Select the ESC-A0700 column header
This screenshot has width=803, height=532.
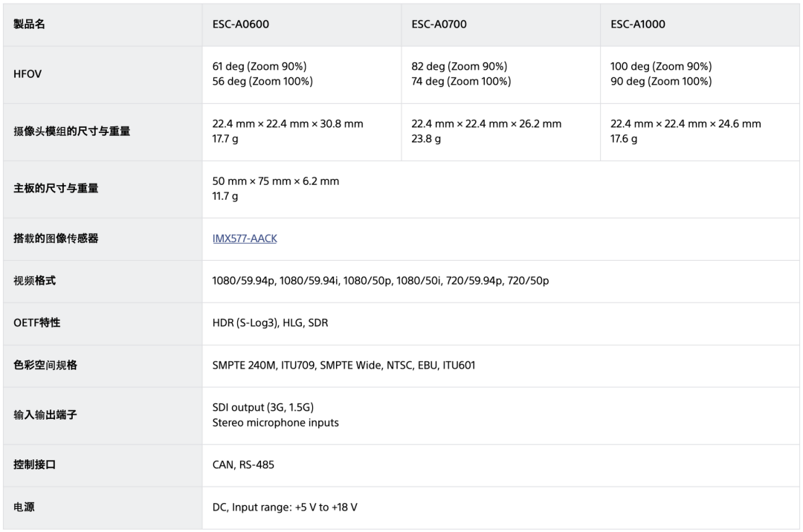[x=439, y=24]
